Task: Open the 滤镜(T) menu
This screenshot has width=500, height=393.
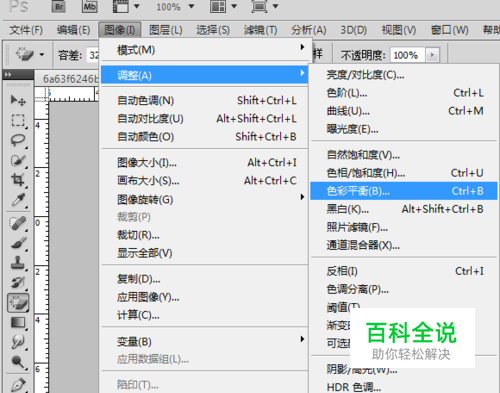Action: coord(260,30)
